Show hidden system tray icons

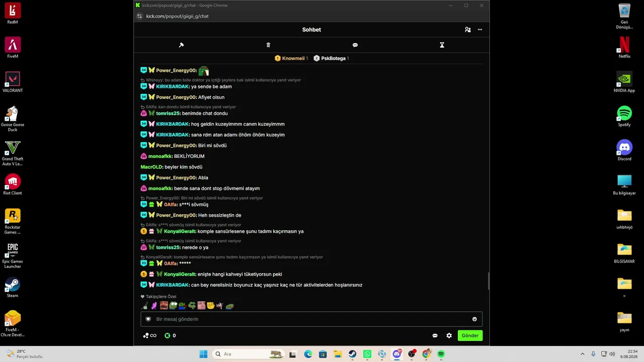coord(583,354)
